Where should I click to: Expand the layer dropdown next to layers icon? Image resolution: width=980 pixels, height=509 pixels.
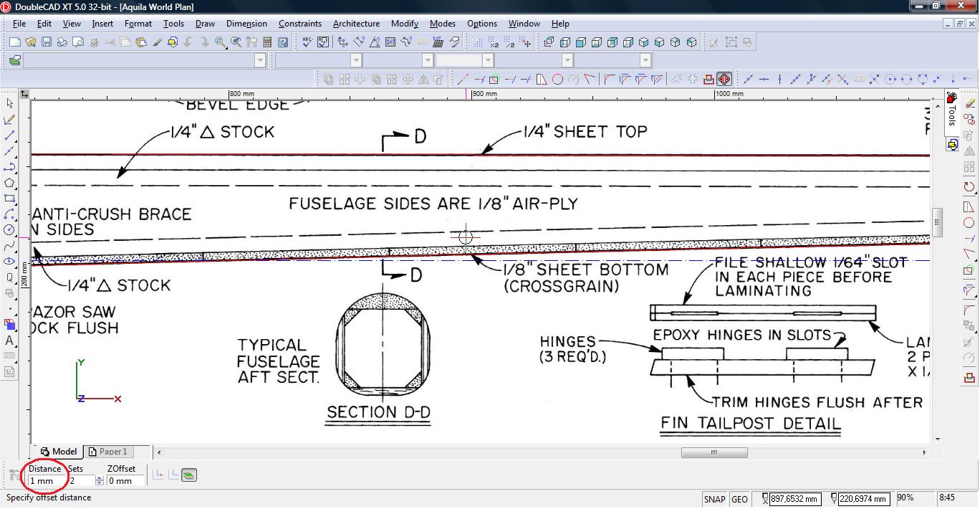click(x=260, y=60)
